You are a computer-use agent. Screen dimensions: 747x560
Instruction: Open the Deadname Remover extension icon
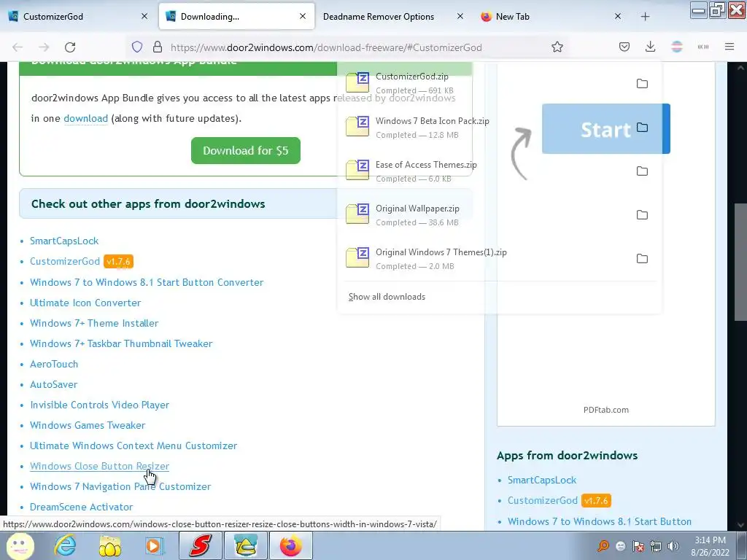677,47
